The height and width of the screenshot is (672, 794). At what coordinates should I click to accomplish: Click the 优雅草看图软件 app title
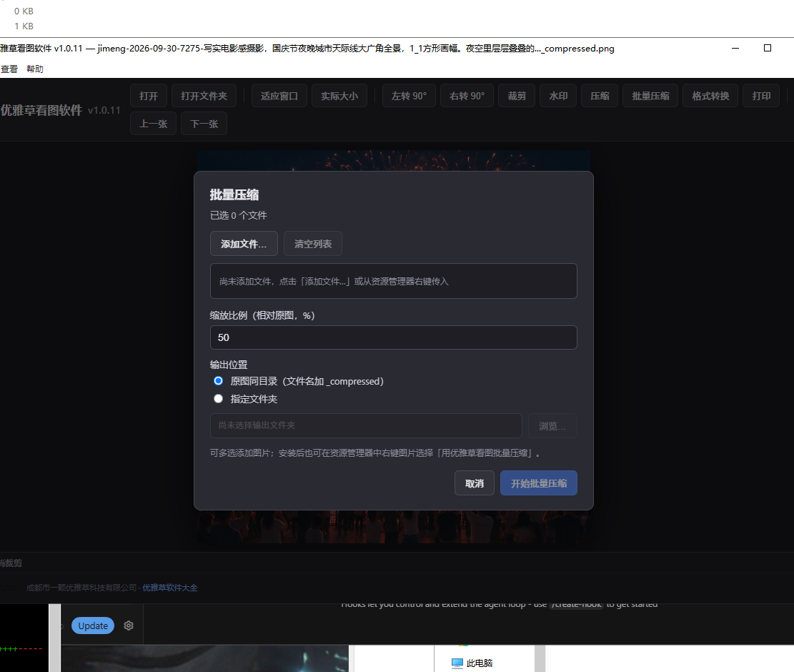click(41, 110)
